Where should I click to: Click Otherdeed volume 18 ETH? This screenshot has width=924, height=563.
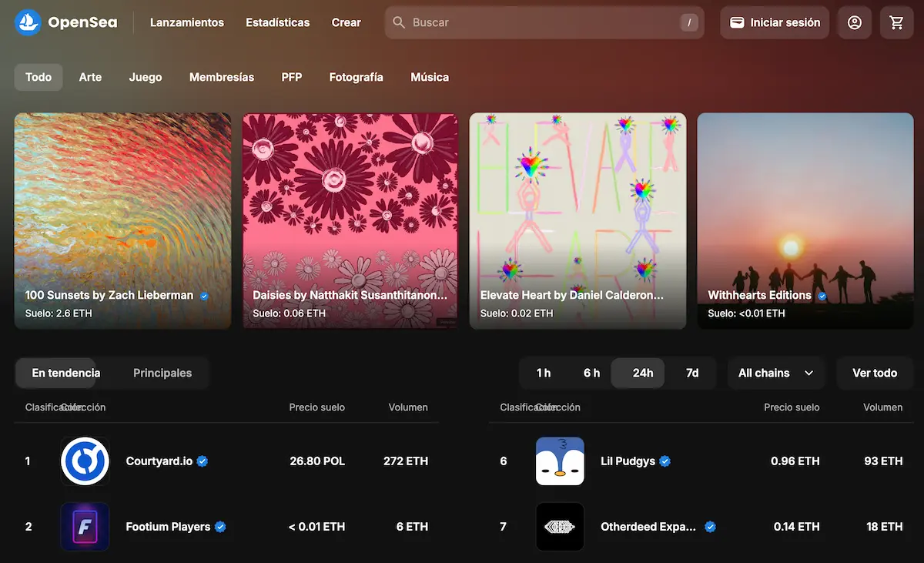(885, 527)
